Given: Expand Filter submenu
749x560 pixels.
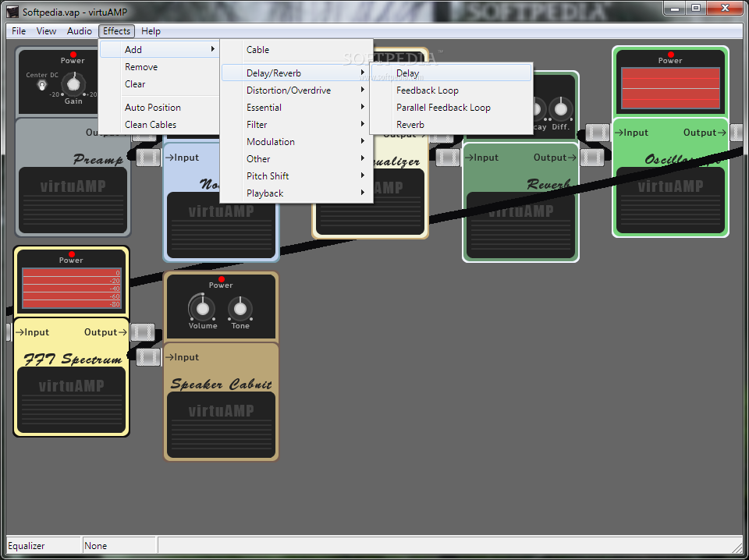Looking at the screenshot, I should click(x=296, y=125).
